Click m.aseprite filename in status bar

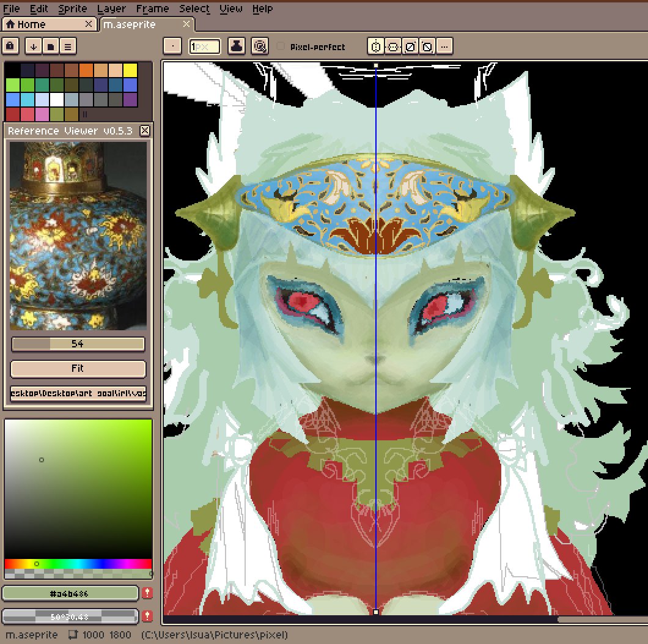pos(31,634)
